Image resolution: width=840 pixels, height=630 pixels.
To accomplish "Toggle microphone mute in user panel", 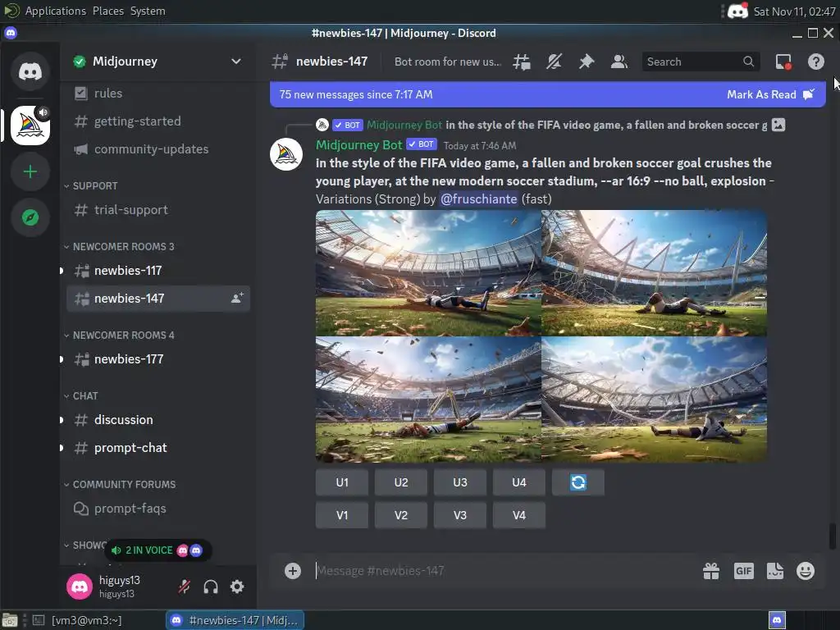I will click(185, 587).
